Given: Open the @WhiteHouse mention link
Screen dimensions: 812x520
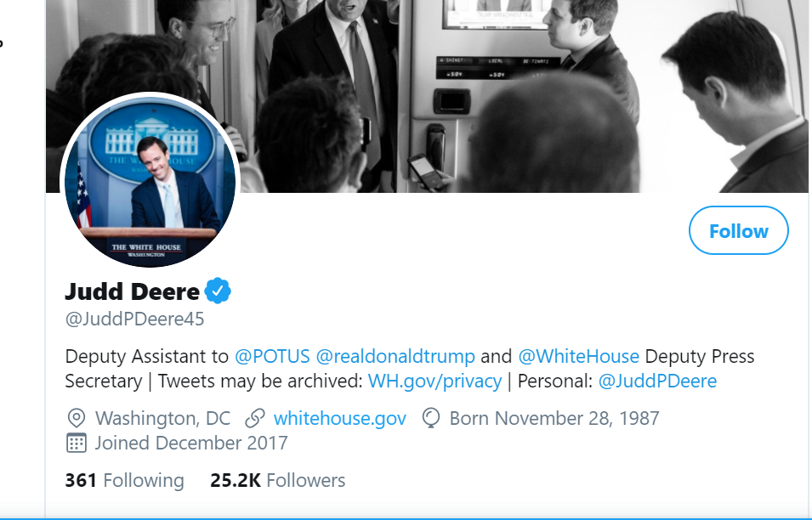Looking at the screenshot, I should [578, 356].
